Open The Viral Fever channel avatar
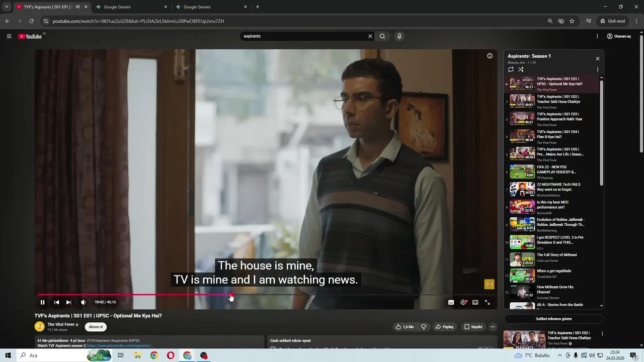 click(39, 327)
